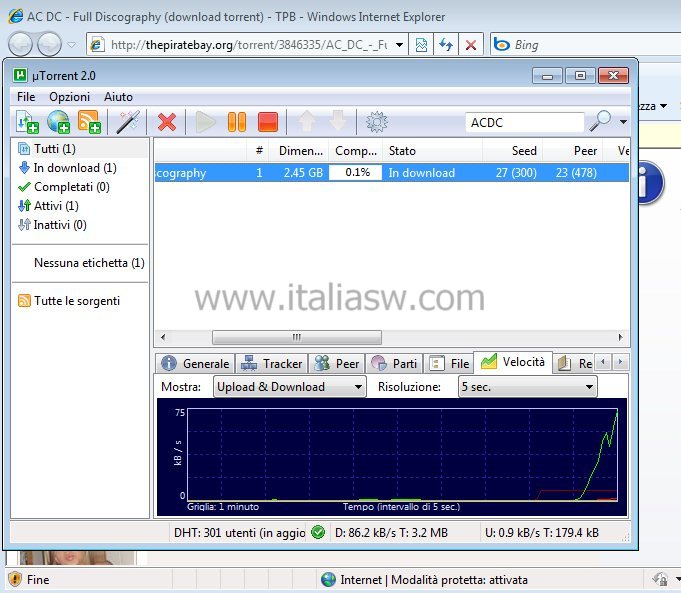The height and width of the screenshot is (593, 681).
Task: Sort by the Seed column header
Action: pyautogui.click(x=512, y=151)
